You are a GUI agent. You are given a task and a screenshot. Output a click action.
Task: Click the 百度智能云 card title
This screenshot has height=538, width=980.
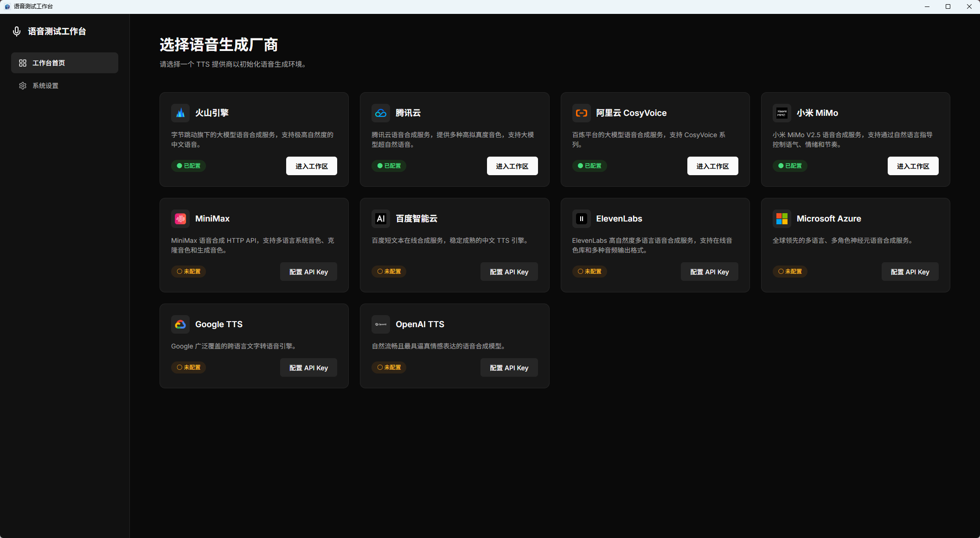(416, 219)
